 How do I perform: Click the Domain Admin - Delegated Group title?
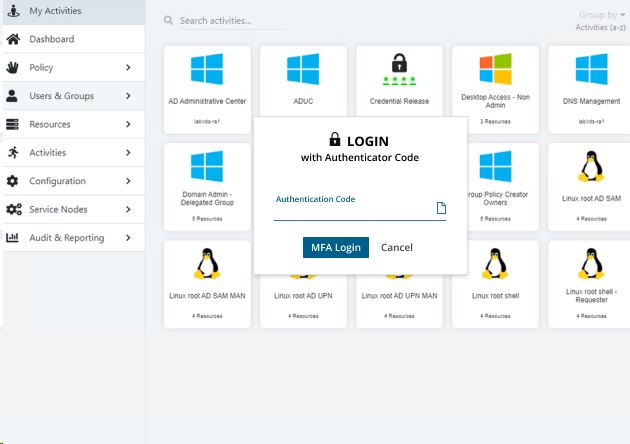[x=207, y=198]
